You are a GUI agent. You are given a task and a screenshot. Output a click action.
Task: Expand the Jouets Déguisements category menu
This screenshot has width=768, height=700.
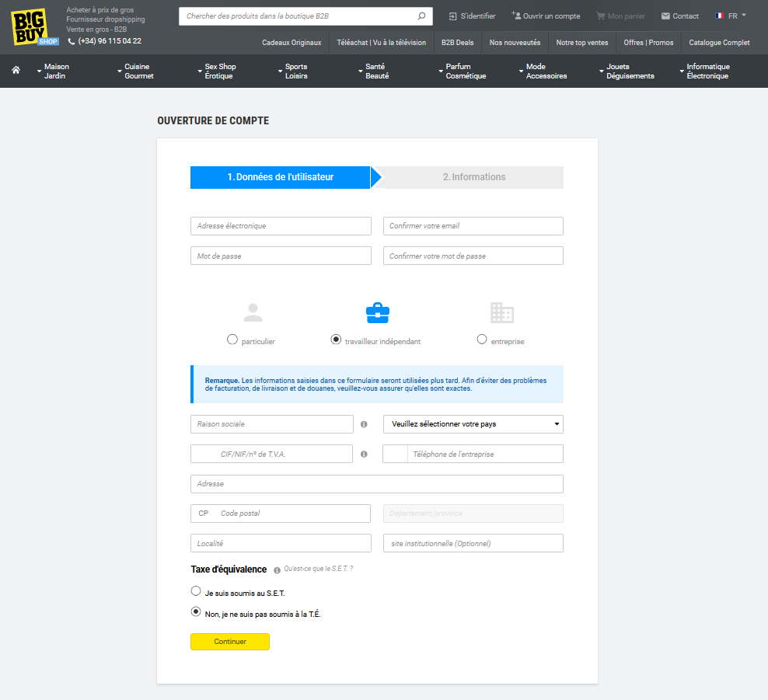(x=627, y=71)
